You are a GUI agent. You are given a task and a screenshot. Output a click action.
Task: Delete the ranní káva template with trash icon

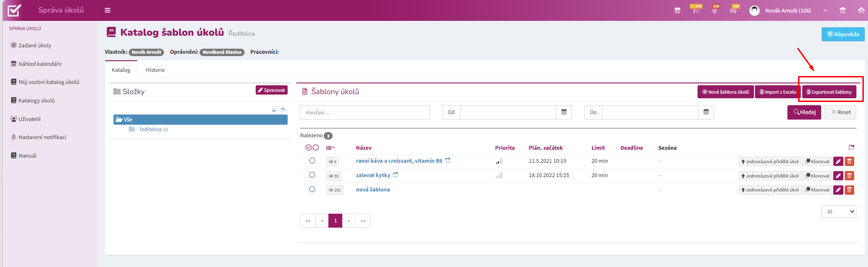tap(849, 161)
